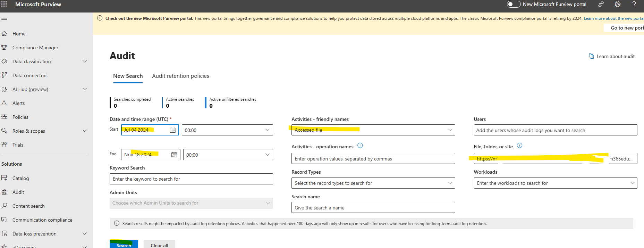Switch to Audit retention policies tab
The image size is (644, 248).
tap(180, 76)
